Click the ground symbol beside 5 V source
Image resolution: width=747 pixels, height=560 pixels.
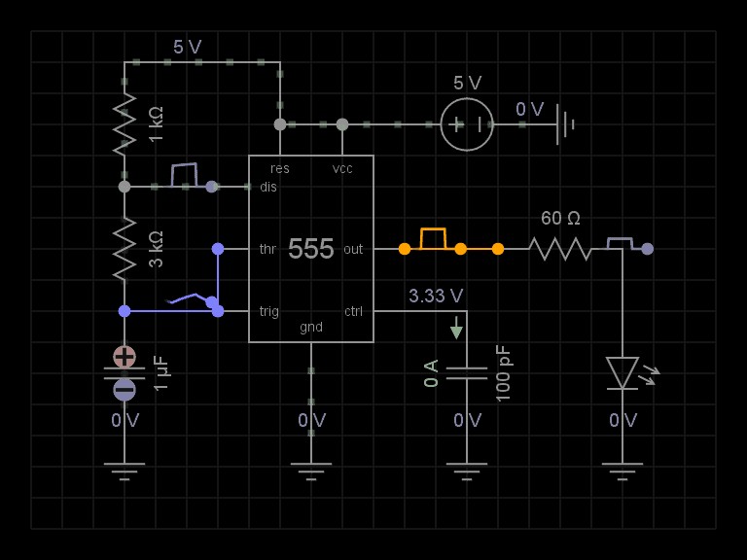pyautogui.click(x=565, y=124)
